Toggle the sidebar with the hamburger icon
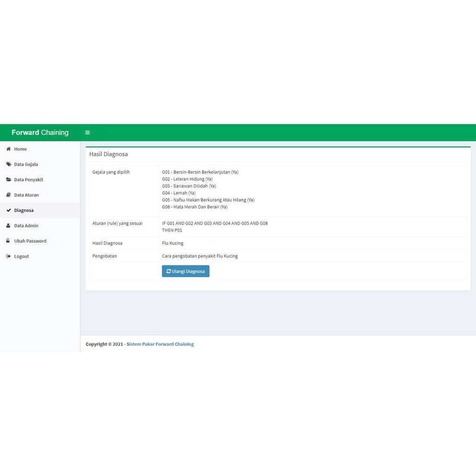476x476 pixels. click(87, 132)
